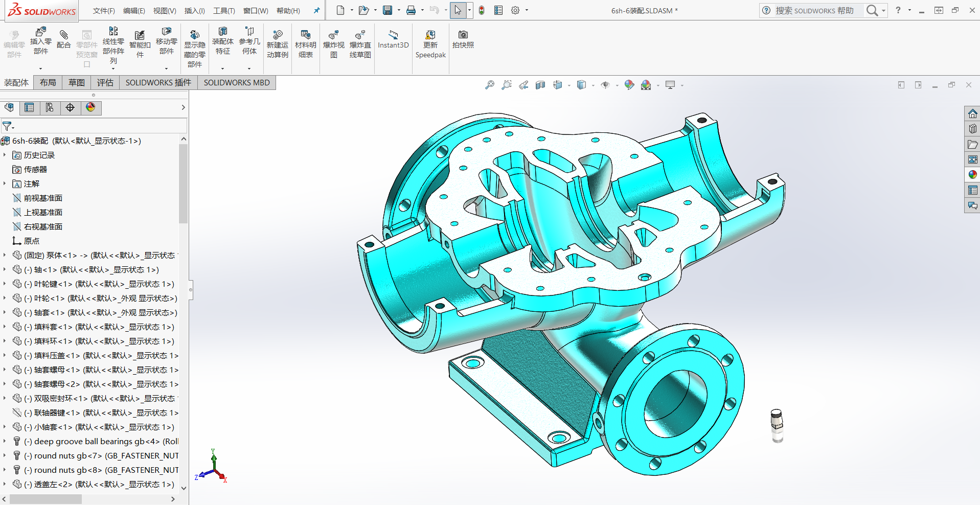Expand the 注解 tree node
980x505 pixels.
(5, 183)
